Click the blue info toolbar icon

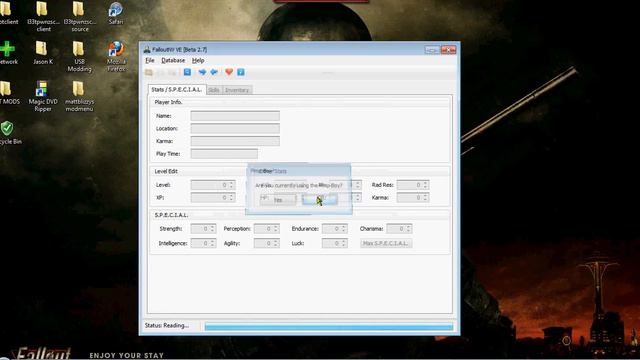pyautogui.click(x=241, y=72)
